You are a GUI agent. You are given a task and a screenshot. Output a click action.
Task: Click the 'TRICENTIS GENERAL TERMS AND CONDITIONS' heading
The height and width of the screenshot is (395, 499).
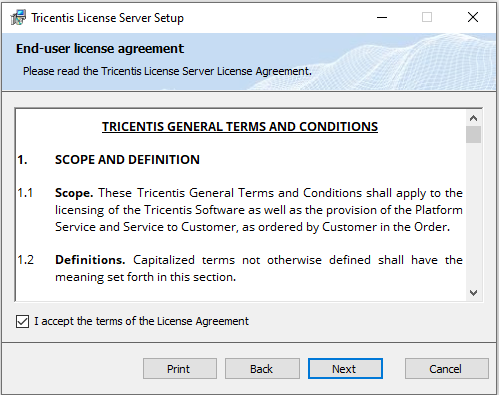240,127
